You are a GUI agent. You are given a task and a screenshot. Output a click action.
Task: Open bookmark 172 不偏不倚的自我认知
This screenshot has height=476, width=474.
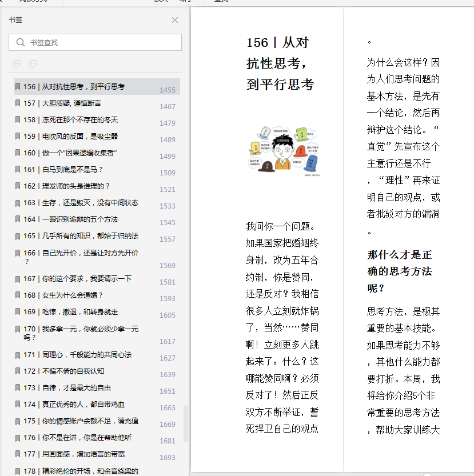64,371
